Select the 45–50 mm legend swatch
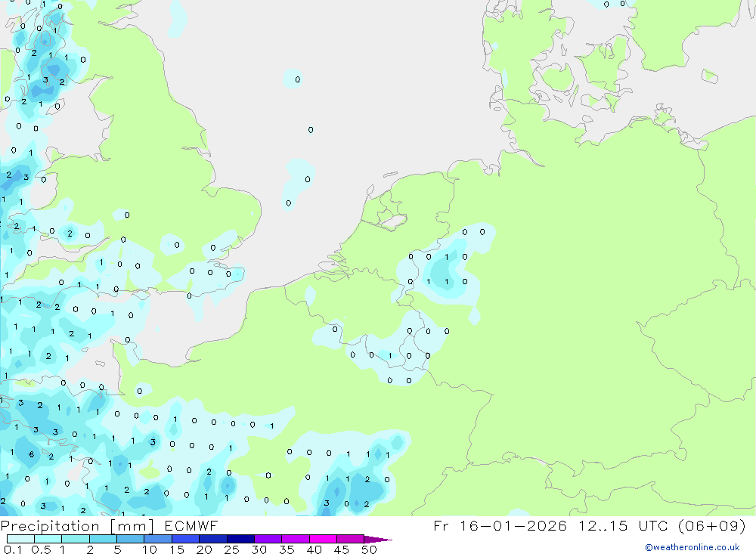This screenshot has width=756, height=554. click(x=350, y=539)
